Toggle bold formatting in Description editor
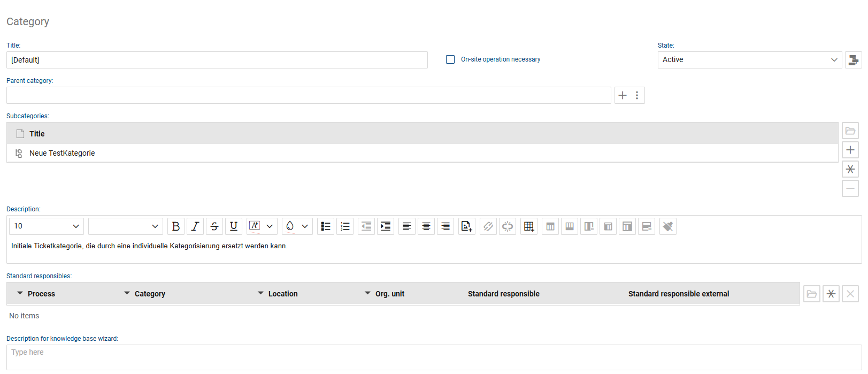This screenshot has width=868, height=374. (x=176, y=226)
